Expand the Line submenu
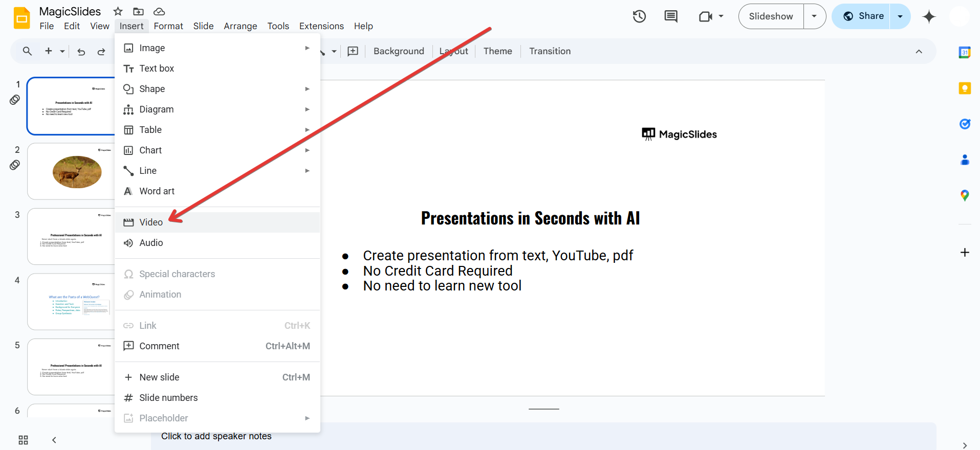The image size is (980, 450). click(307, 171)
